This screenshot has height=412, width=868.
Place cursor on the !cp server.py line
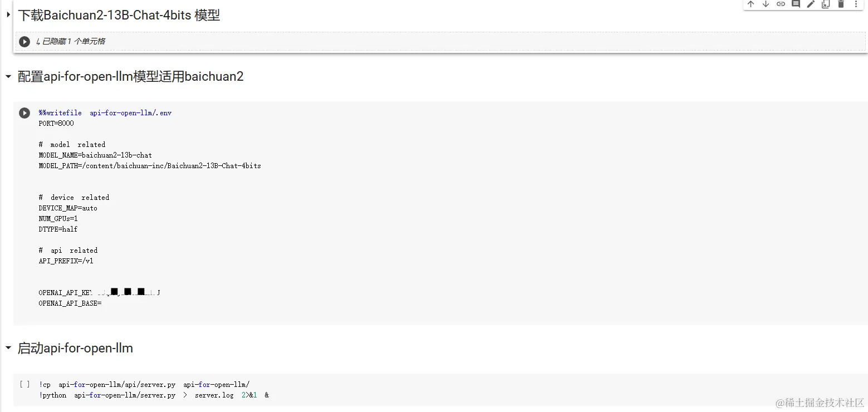pyautogui.click(x=145, y=385)
